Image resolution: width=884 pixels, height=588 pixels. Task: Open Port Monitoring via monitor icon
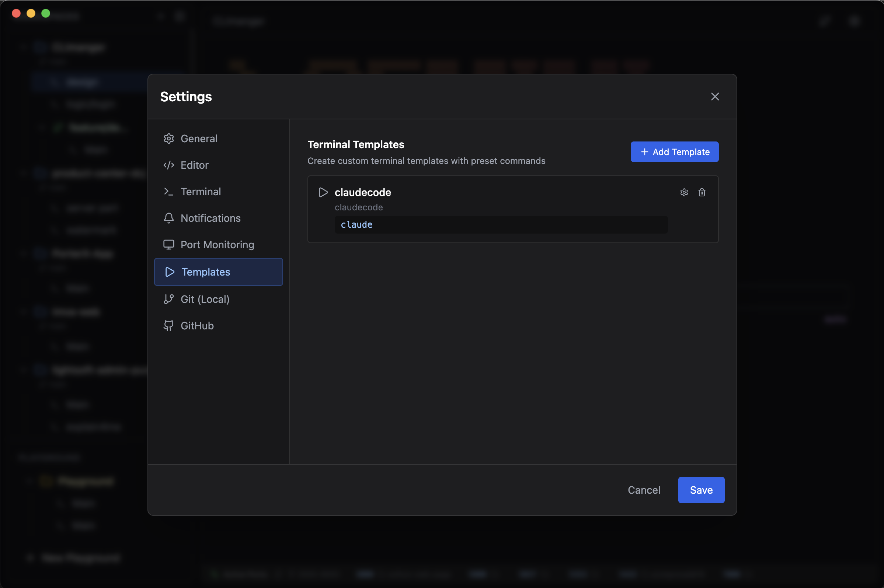168,245
